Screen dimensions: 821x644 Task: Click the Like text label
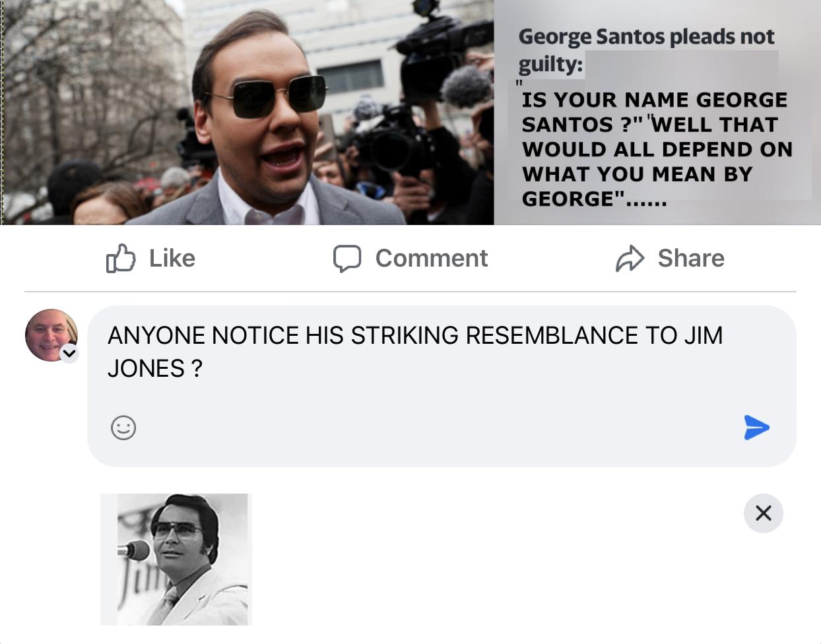click(x=170, y=258)
